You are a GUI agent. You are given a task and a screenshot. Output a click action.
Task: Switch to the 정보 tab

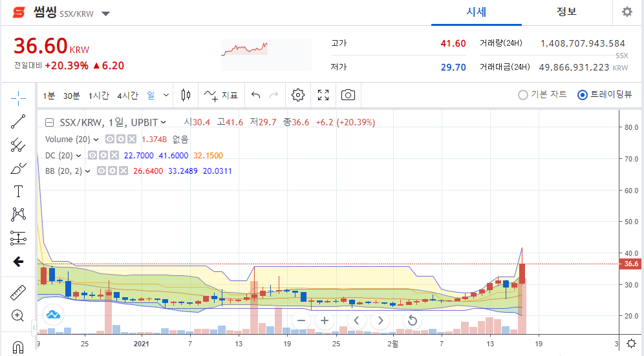566,12
